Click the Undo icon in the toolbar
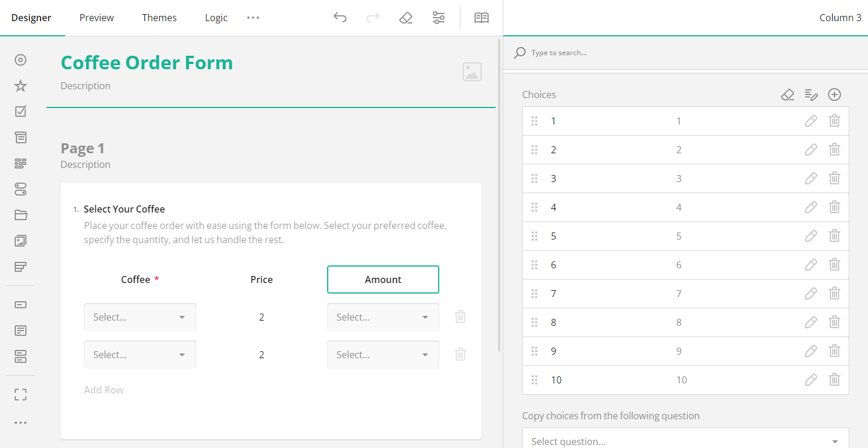The width and height of the screenshot is (868, 448). (340, 18)
